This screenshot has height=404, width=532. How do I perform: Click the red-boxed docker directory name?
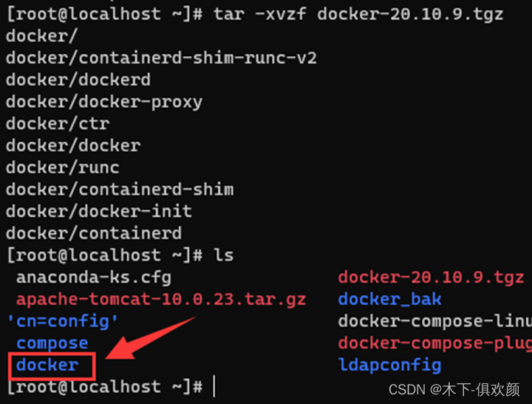(47, 365)
